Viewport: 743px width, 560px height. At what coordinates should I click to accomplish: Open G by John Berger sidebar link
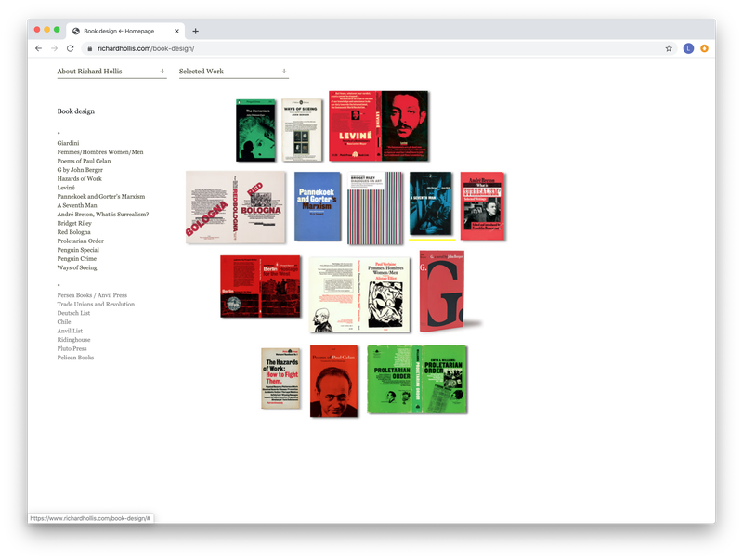(80, 170)
